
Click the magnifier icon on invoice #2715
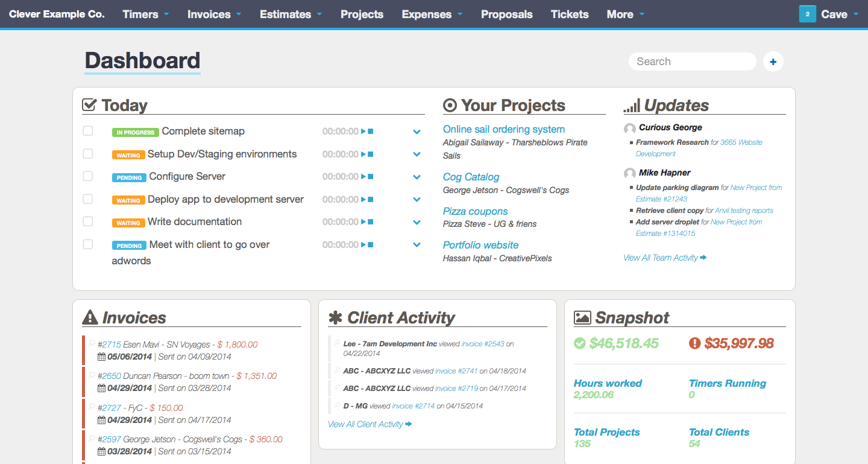click(x=92, y=343)
